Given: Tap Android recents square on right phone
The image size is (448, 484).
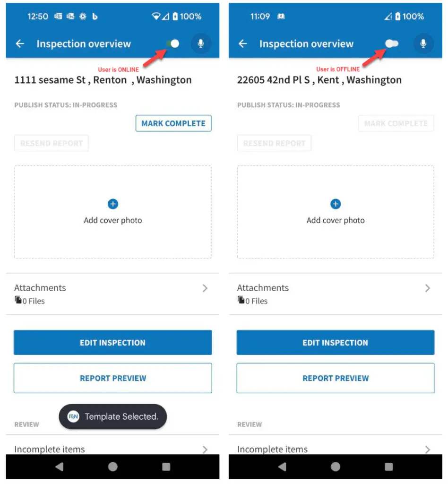Looking at the screenshot, I should (389, 467).
